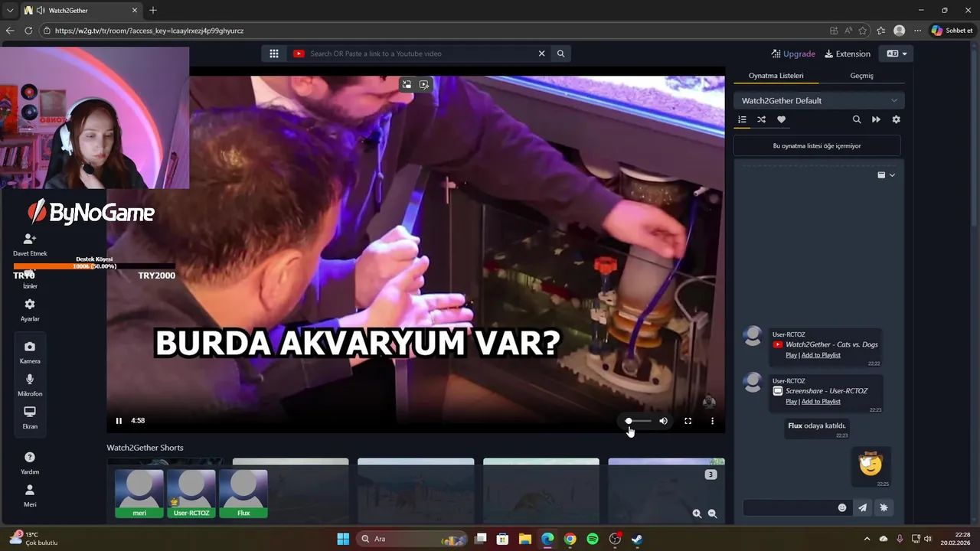Select the Flux user tile
This screenshot has width=980, height=551.
243,494
